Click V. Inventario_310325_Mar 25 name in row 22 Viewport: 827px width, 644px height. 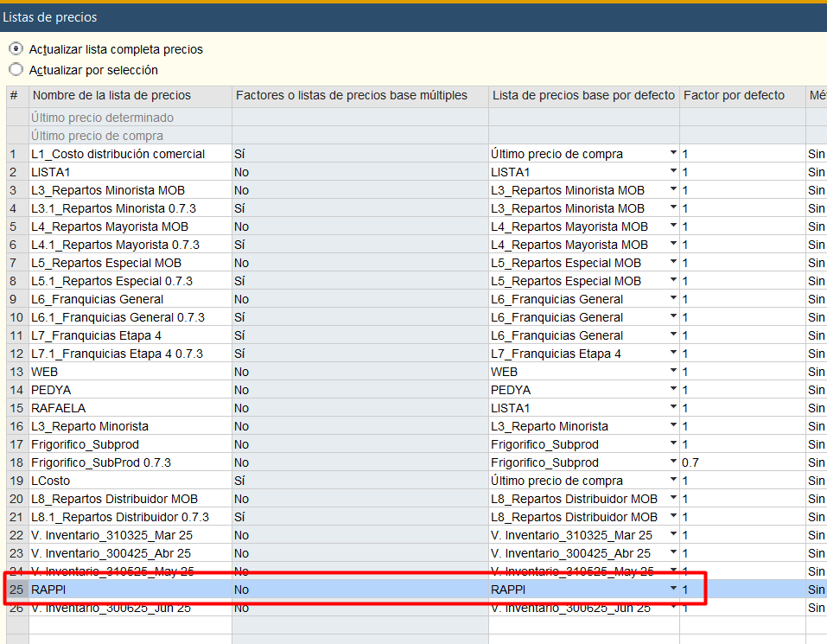coord(111,535)
